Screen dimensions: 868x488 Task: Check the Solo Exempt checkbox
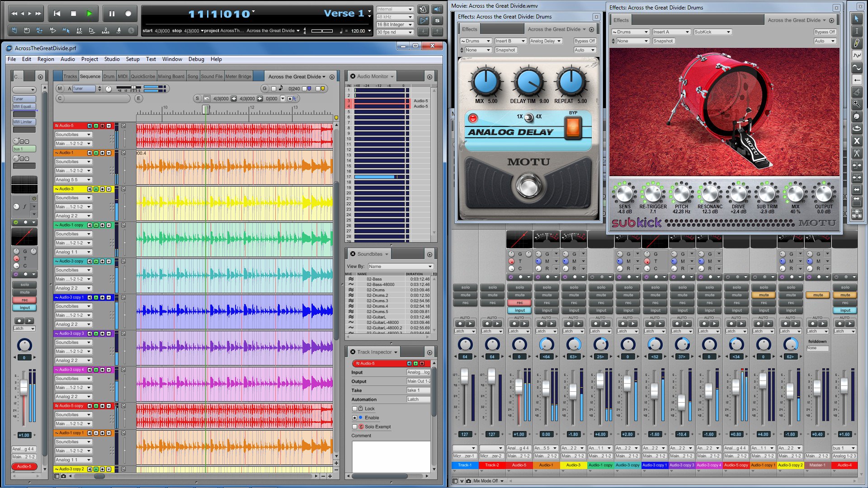coord(355,427)
